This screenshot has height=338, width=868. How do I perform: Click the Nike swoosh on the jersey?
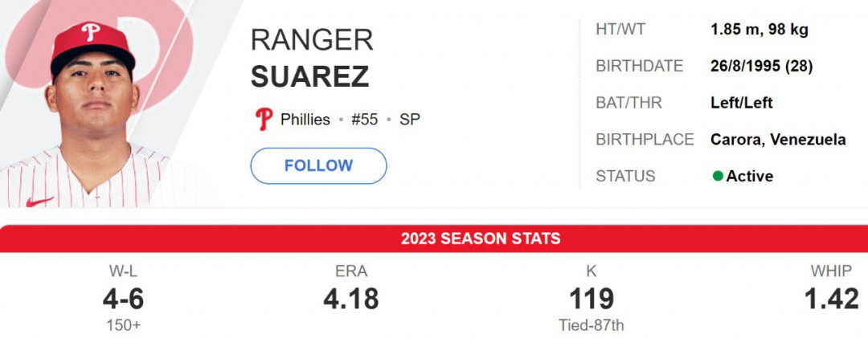[40, 202]
